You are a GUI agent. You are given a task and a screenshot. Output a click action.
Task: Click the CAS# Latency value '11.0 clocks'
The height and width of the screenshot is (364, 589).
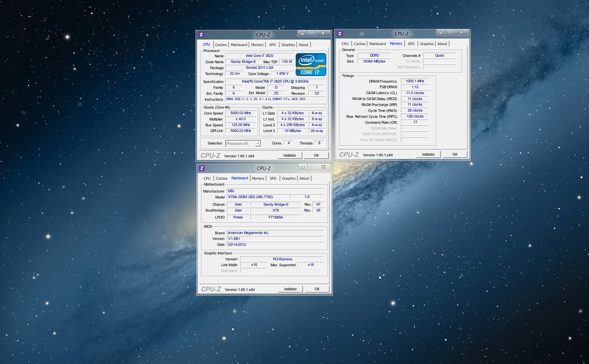tap(415, 93)
